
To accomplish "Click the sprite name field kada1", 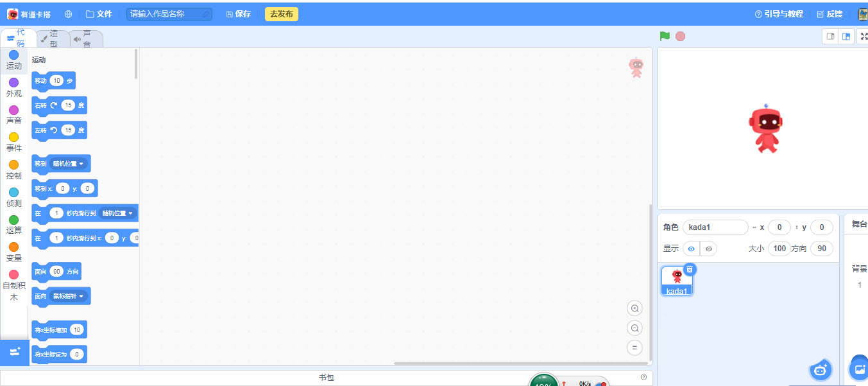I will [x=715, y=227].
